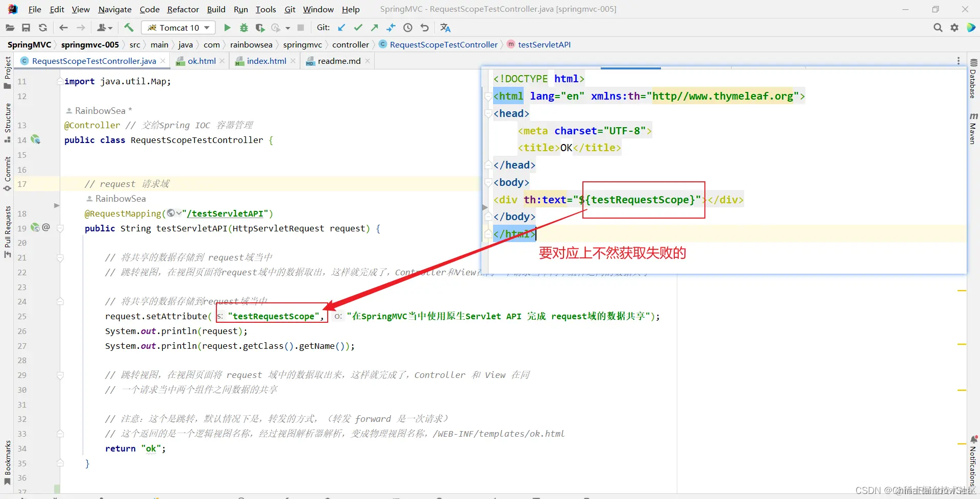Viewport: 980px width, 499px height.
Task: Click the Save All toolbar icon
Action: tap(26, 28)
